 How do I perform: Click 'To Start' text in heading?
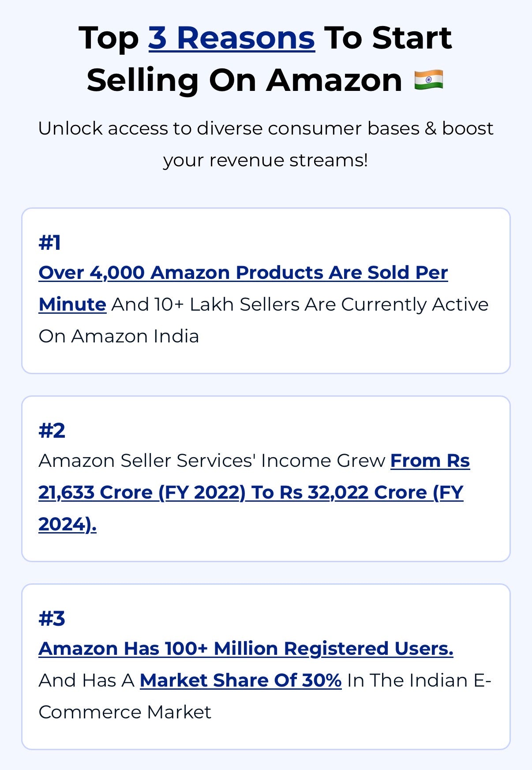(x=388, y=38)
